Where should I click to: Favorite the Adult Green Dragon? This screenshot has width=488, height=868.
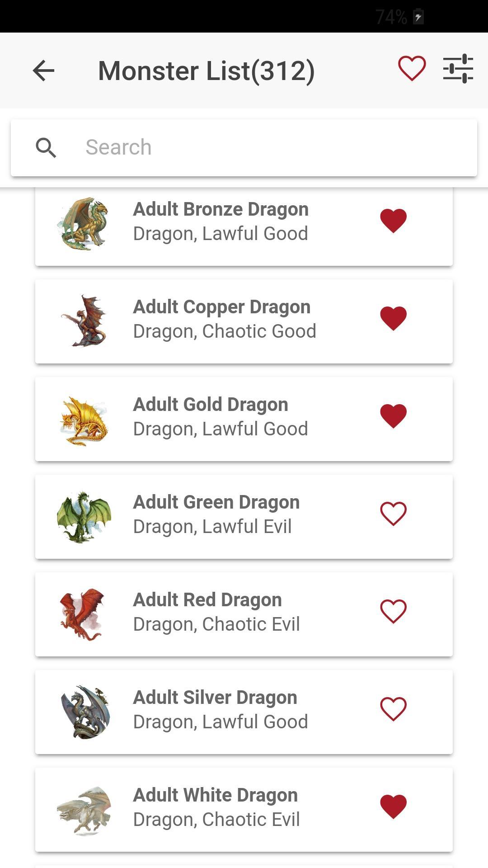tap(393, 514)
